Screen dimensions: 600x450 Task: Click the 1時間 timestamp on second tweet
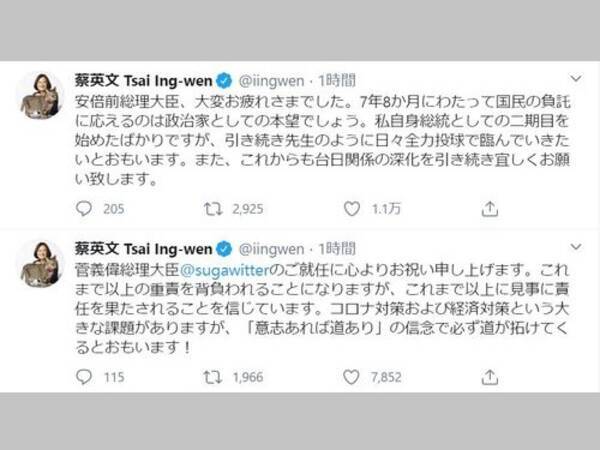pos(337,249)
